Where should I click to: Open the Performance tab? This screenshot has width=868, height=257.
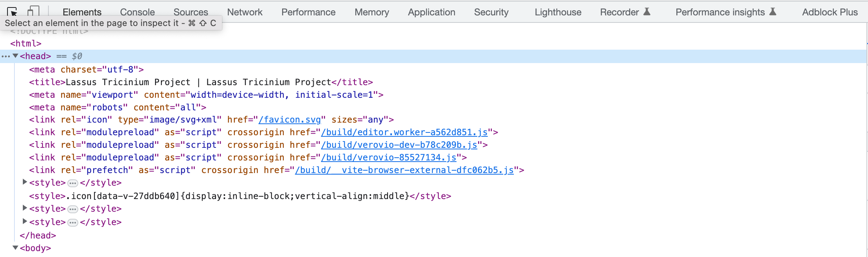point(308,12)
